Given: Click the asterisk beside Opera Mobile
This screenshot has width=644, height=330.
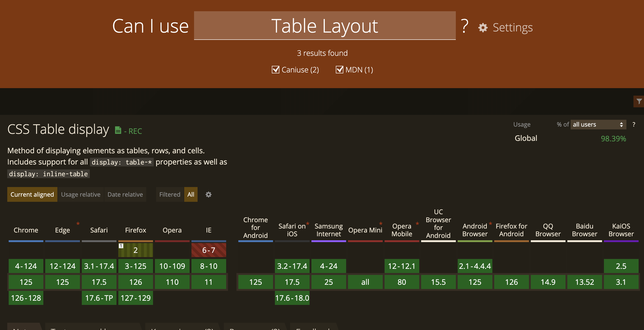Looking at the screenshot, I should click(x=417, y=224).
